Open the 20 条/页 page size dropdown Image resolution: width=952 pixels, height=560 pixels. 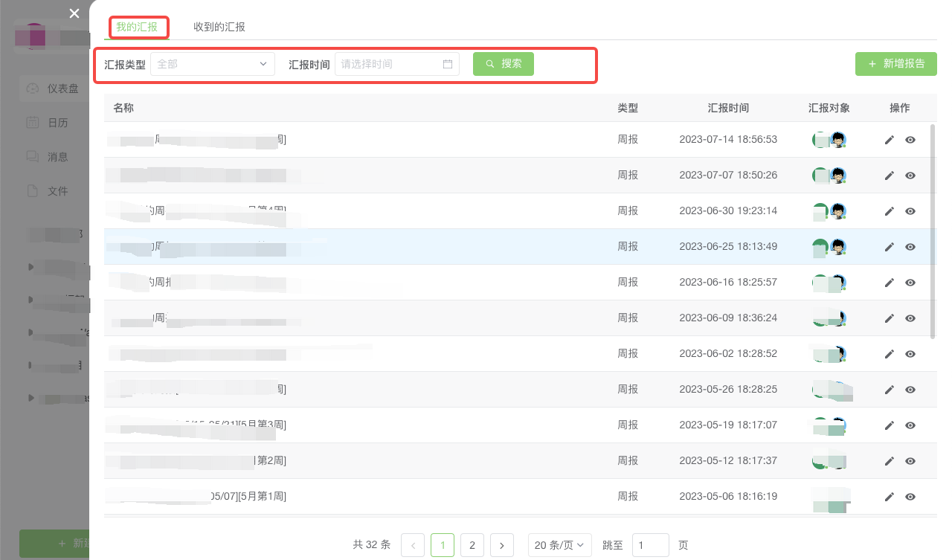tap(559, 545)
